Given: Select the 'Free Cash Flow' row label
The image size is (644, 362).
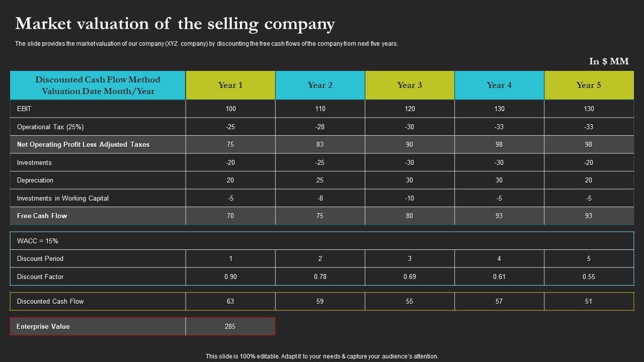Looking at the screenshot, I should click(x=42, y=216).
